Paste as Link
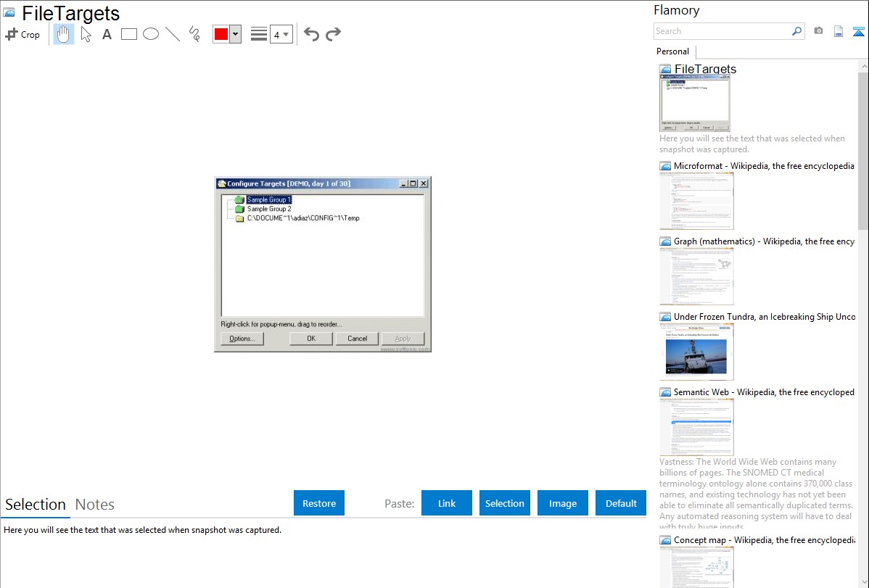 click(x=447, y=503)
